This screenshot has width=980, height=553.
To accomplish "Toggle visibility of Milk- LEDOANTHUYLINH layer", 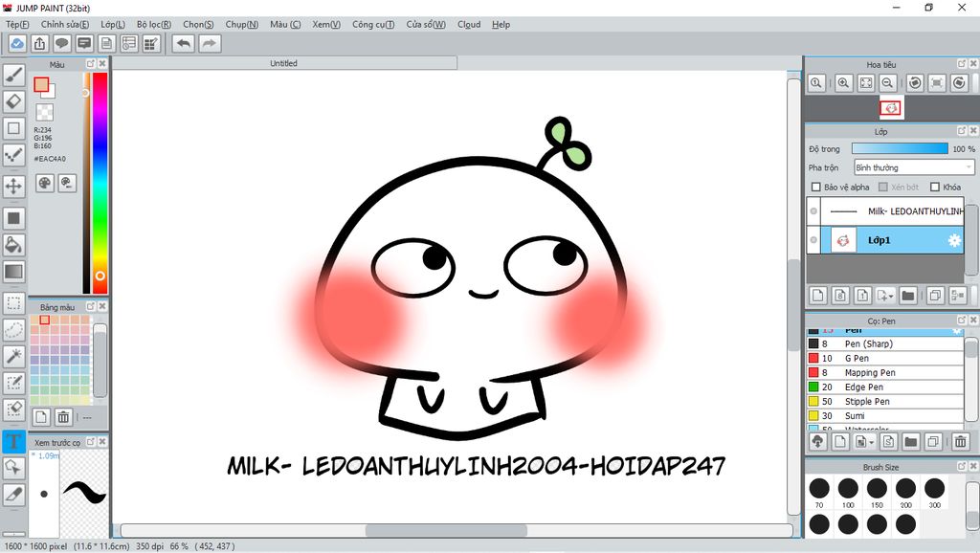I will pos(813,211).
